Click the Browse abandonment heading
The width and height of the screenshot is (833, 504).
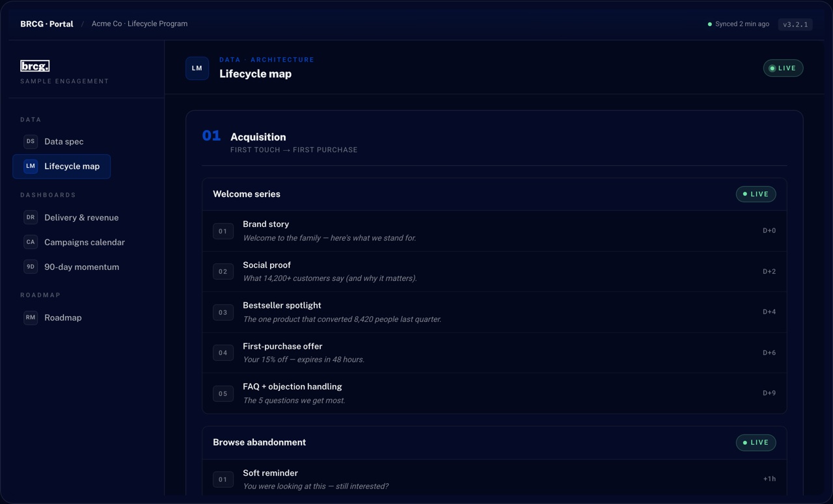[x=259, y=442]
